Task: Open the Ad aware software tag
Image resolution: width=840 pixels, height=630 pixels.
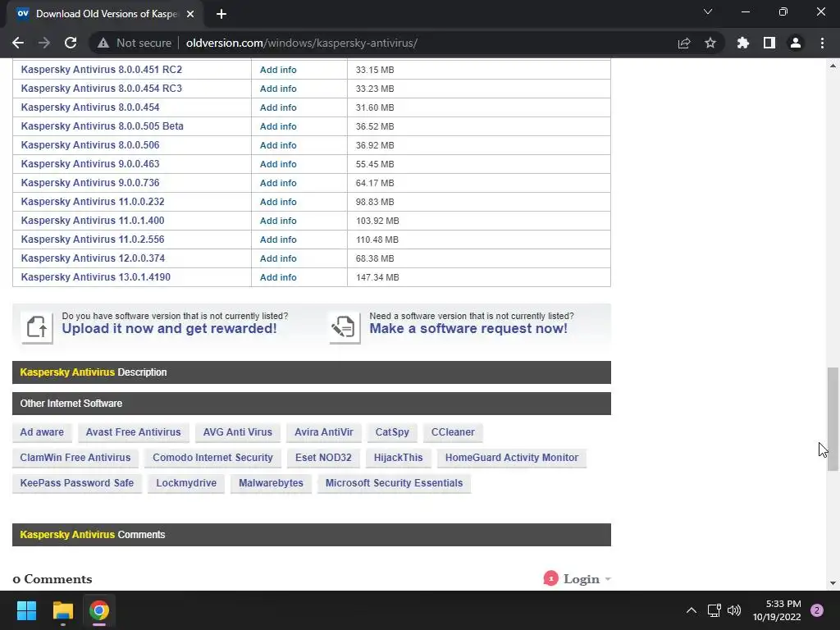Action: coord(42,431)
